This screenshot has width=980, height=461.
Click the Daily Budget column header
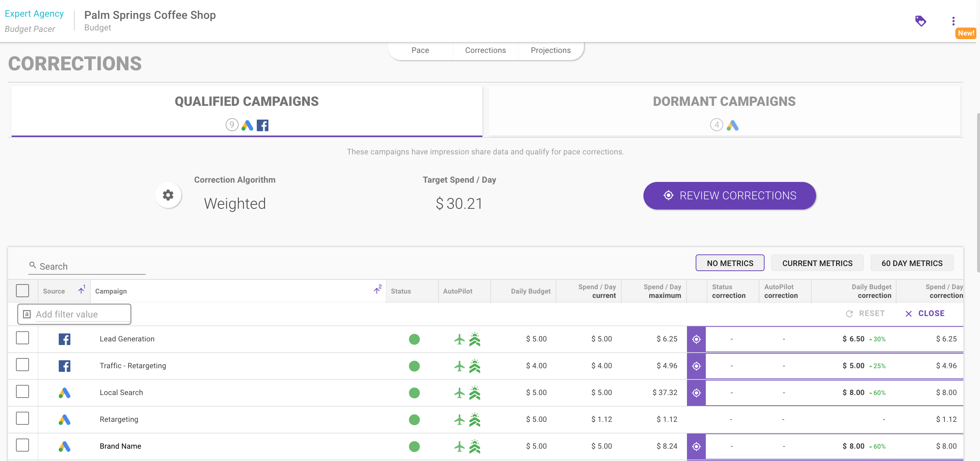pyautogui.click(x=523, y=291)
